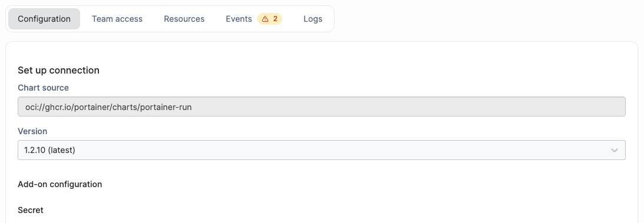Switch to the Team access tab
This screenshot has width=644, height=223.
[117, 19]
